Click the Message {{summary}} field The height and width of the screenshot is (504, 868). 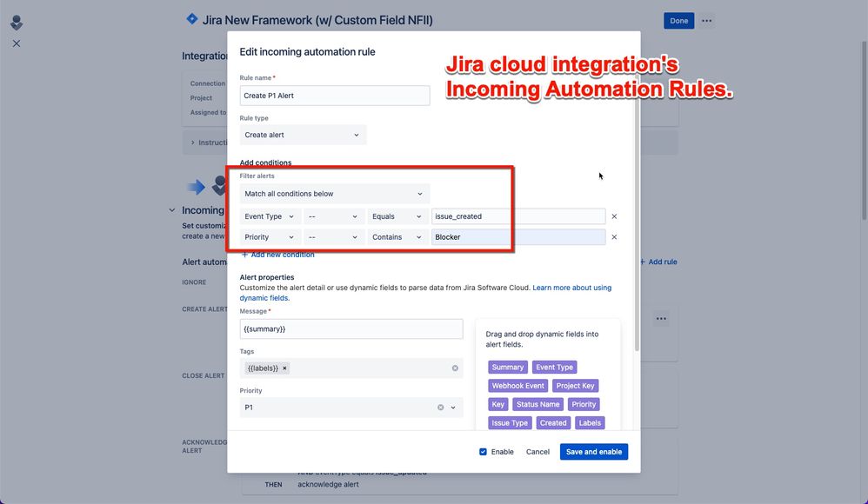click(351, 328)
